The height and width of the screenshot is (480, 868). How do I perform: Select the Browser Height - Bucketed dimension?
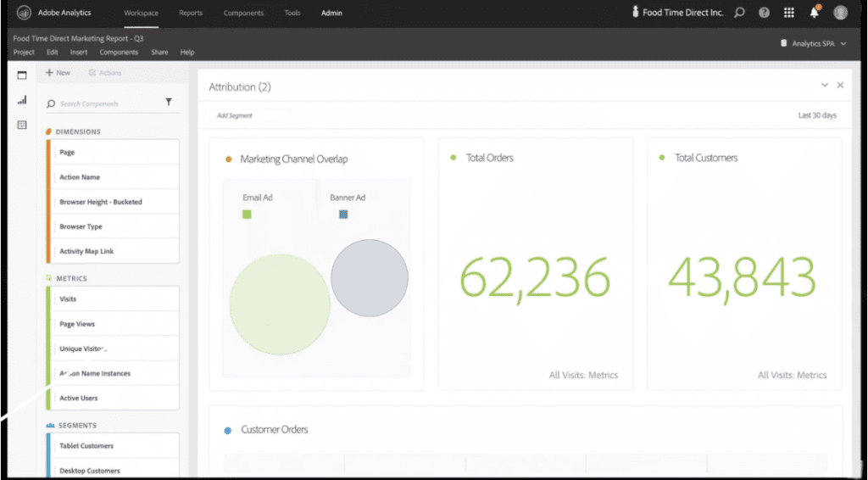tap(115, 202)
